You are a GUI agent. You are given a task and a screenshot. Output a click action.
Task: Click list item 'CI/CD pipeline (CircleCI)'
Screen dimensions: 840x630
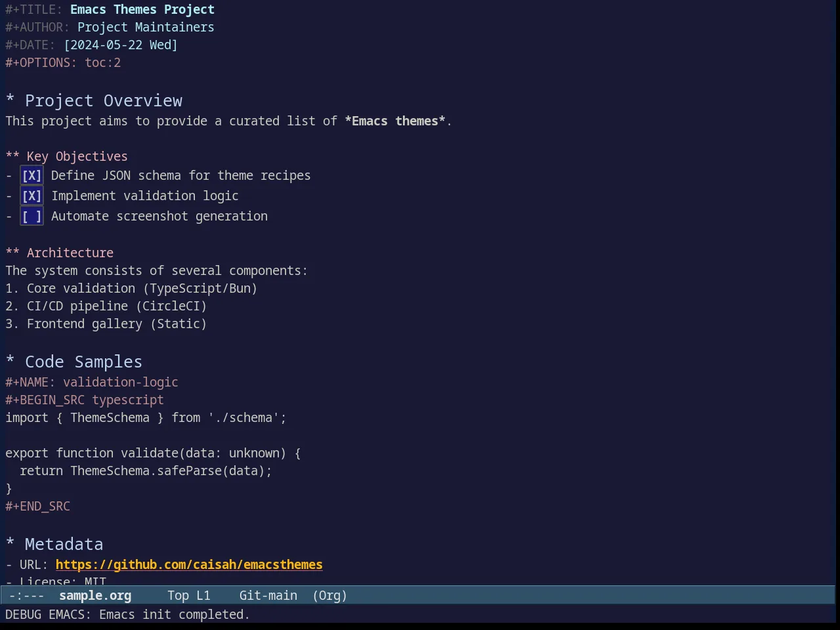click(x=117, y=306)
